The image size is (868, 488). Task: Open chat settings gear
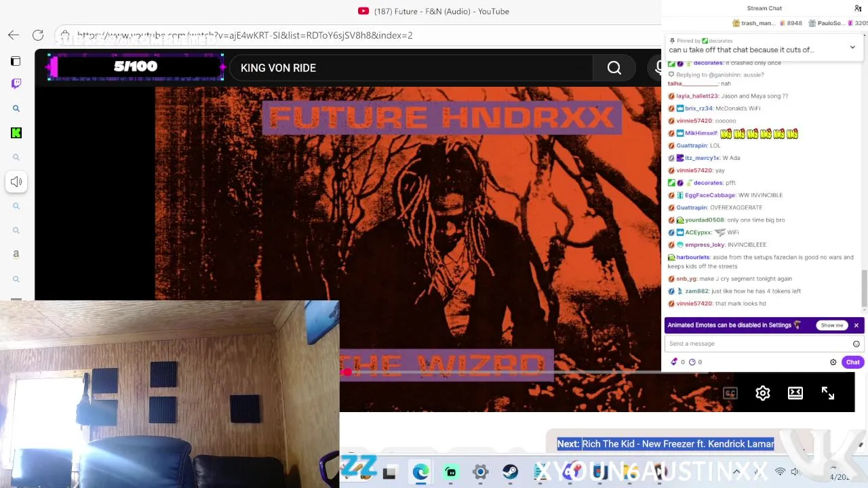(833, 362)
